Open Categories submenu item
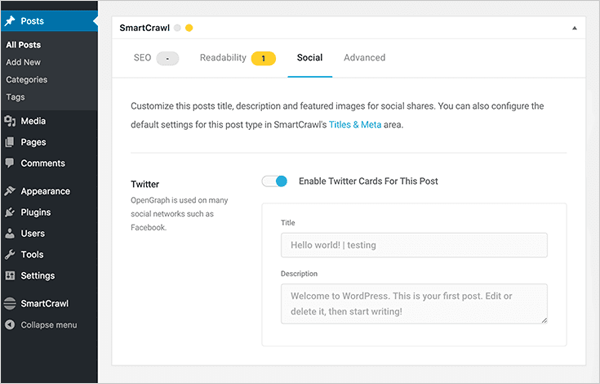 pyautogui.click(x=27, y=80)
